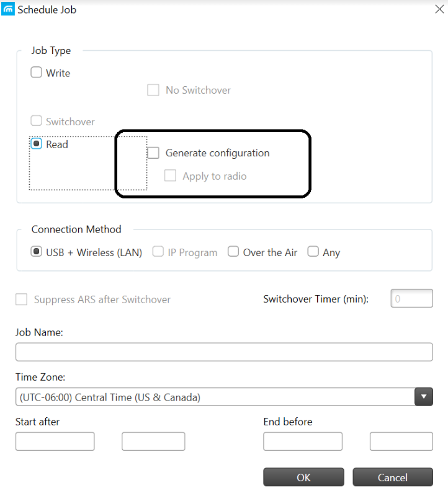The width and height of the screenshot is (448, 488).
Task: Close the Schedule Job dialog
Action: coord(439,9)
